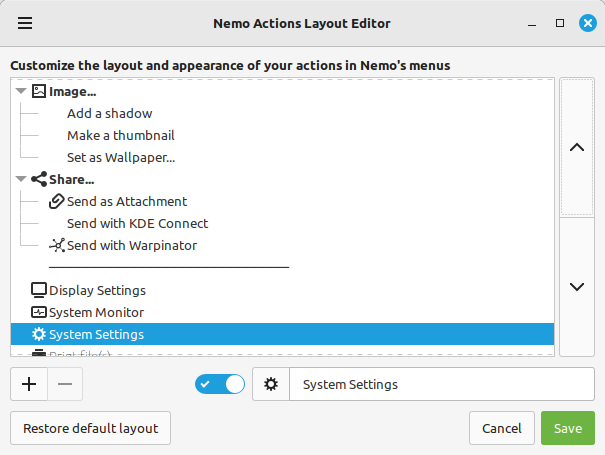Click the gear icon button beside the name field
Viewport: 605px width, 455px height.
(x=271, y=385)
